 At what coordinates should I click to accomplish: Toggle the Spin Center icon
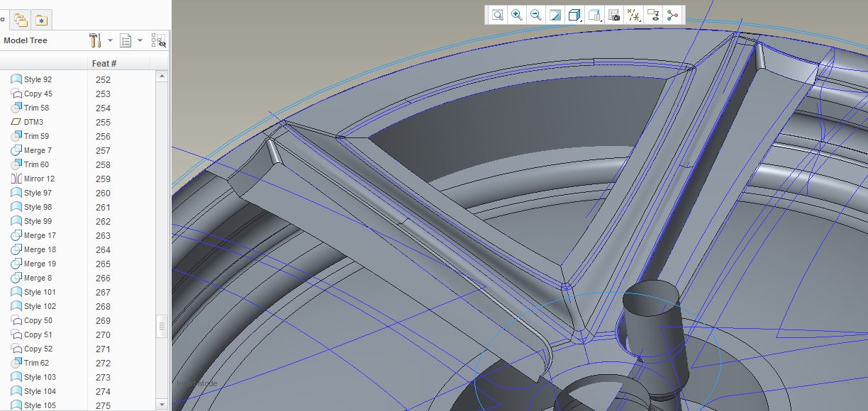(x=672, y=15)
